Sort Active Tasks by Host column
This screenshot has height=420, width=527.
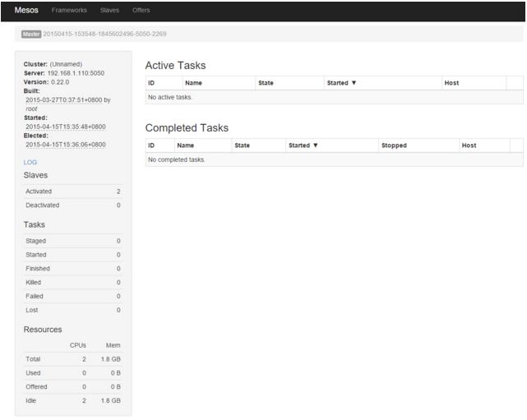point(451,83)
